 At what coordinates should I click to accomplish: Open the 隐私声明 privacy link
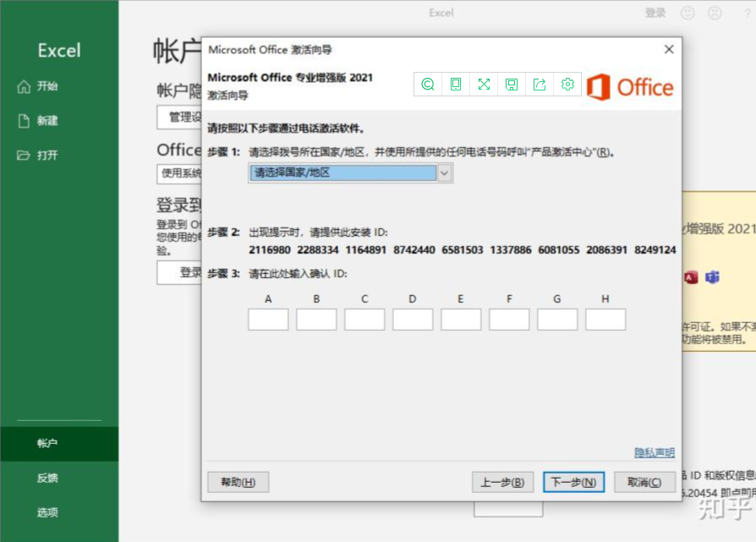[655, 452]
